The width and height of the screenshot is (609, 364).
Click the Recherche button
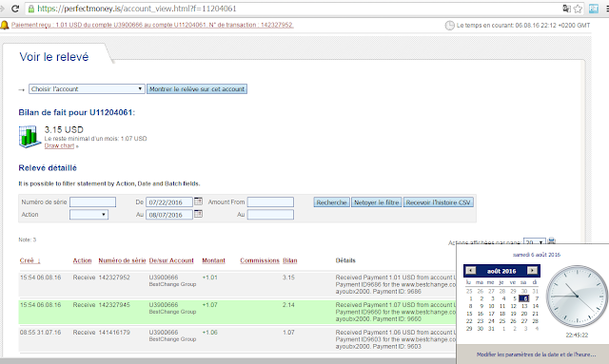tap(331, 202)
